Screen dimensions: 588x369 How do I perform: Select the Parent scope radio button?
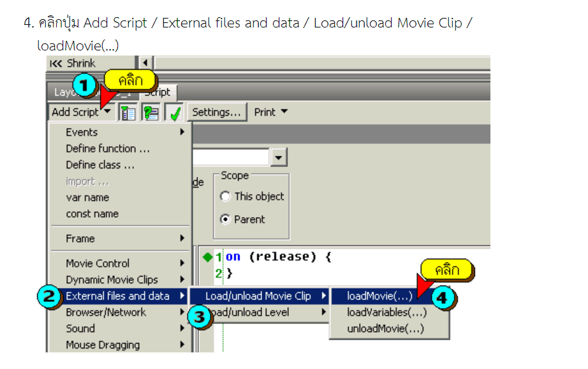tap(225, 219)
